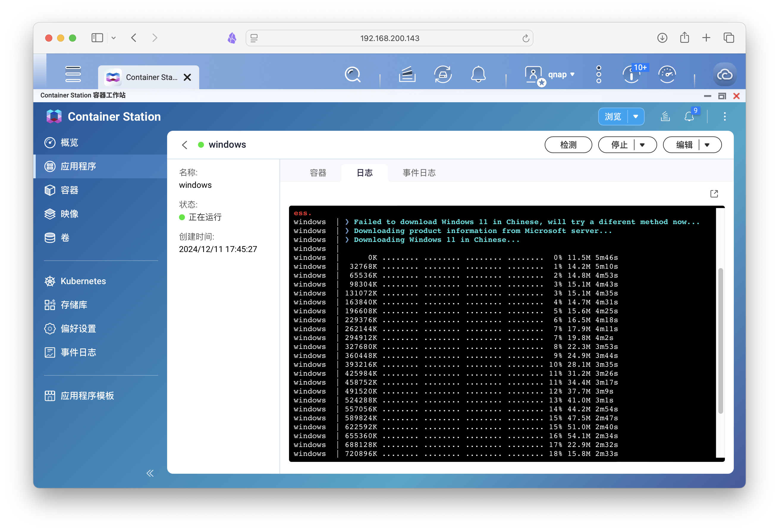This screenshot has height=532, width=779.
Task: Open the QTS dashboard gauge icon
Action: pyautogui.click(x=667, y=74)
